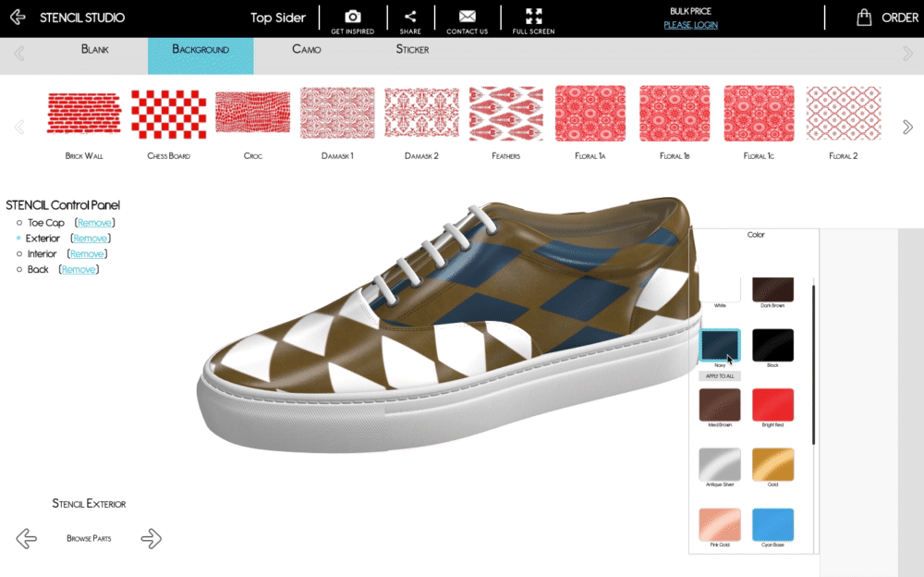Pick the Bright Red color swatch
The width and height of the screenshot is (924, 577).
click(772, 405)
